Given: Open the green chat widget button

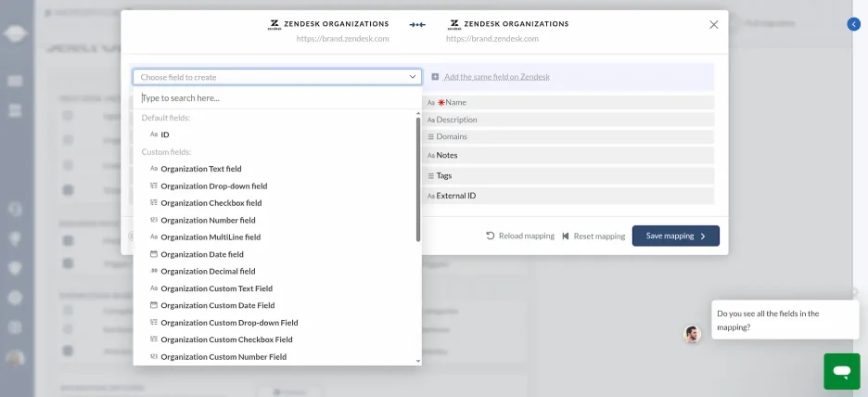Looking at the screenshot, I should click(842, 372).
